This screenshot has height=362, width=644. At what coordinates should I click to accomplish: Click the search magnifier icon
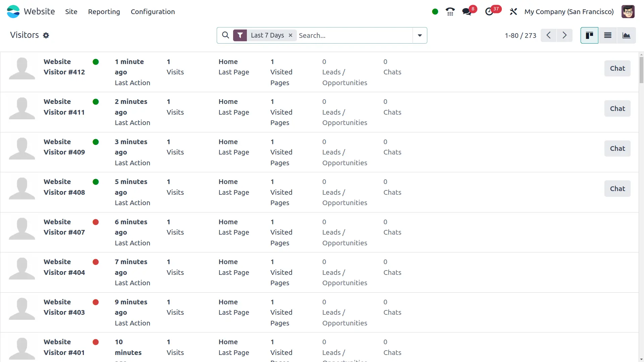click(226, 35)
